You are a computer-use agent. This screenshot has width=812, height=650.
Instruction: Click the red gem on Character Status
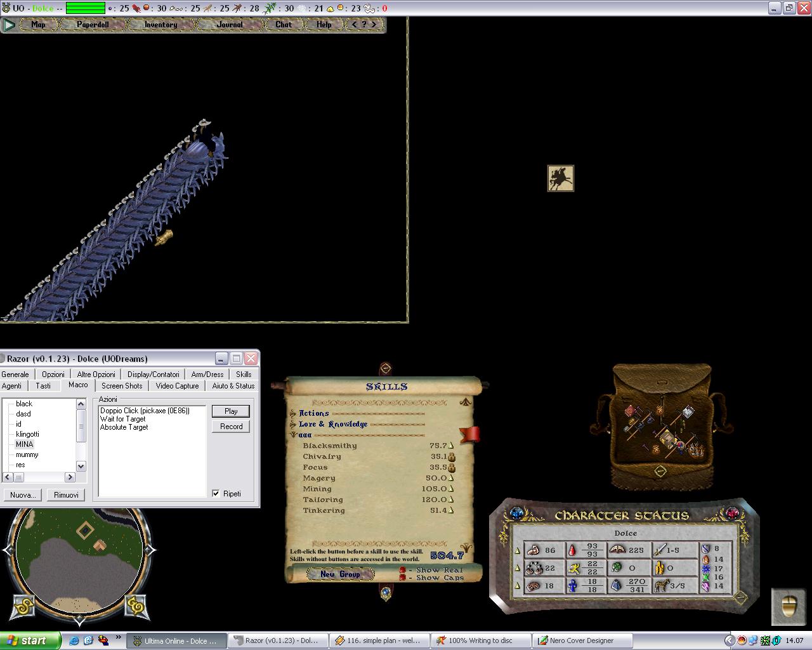tap(733, 512)
